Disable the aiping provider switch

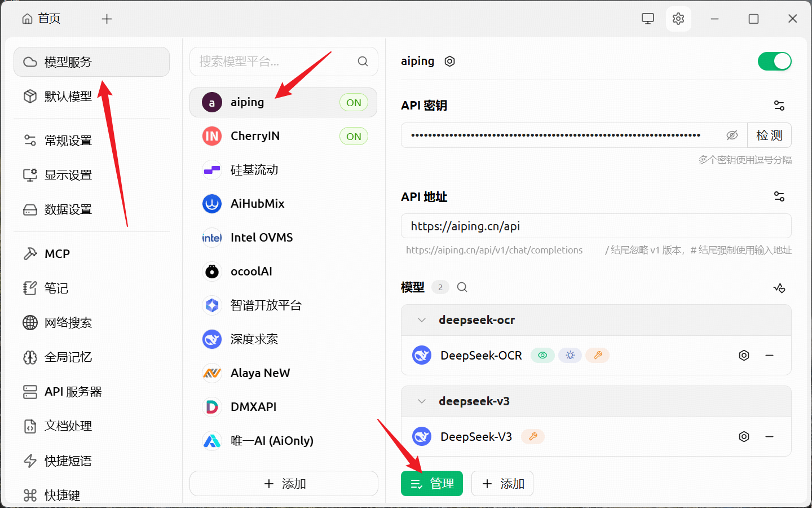(x=774, y=62)
